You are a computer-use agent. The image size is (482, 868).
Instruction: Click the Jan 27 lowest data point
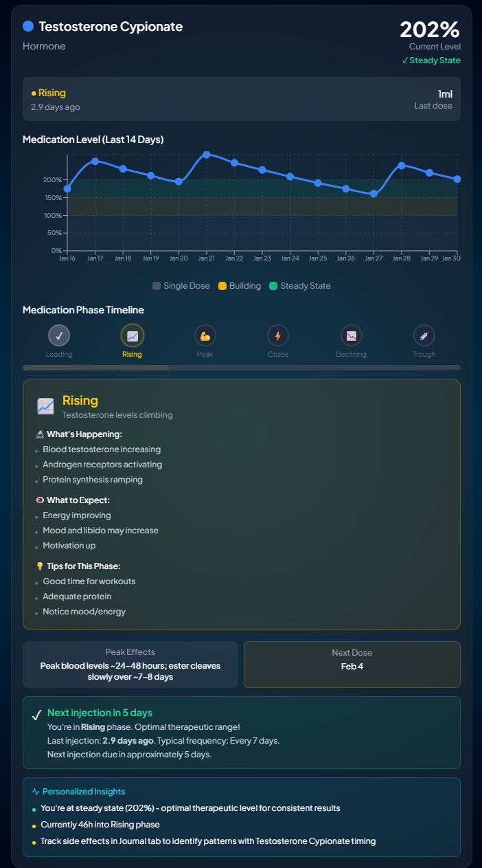coord(374,194)
